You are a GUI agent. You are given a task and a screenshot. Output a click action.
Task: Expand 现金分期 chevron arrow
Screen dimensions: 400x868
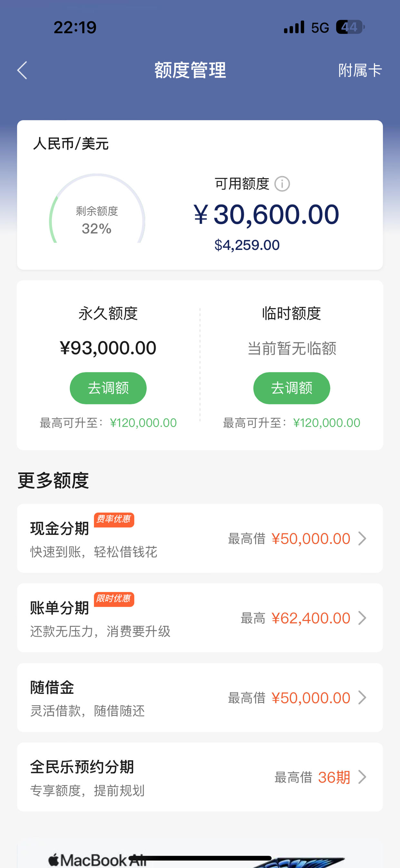click(x=362, y=538)
